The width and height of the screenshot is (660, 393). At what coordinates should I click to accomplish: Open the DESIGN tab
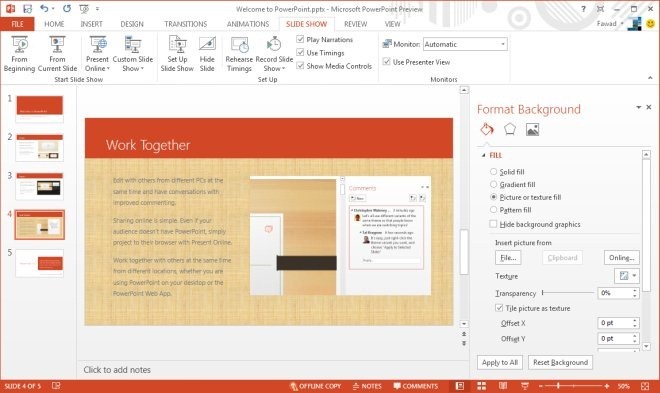click(132, 24)
